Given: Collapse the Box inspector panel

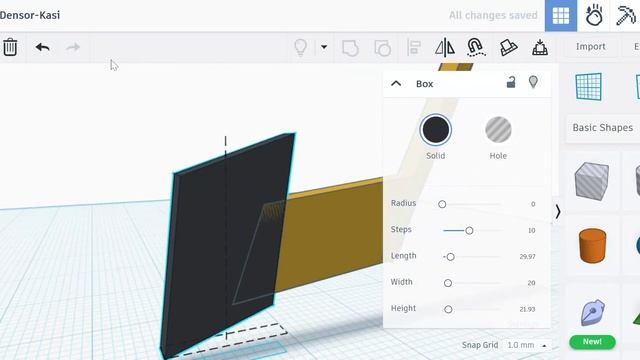Looking at the screenshot, I should (396, 84).
